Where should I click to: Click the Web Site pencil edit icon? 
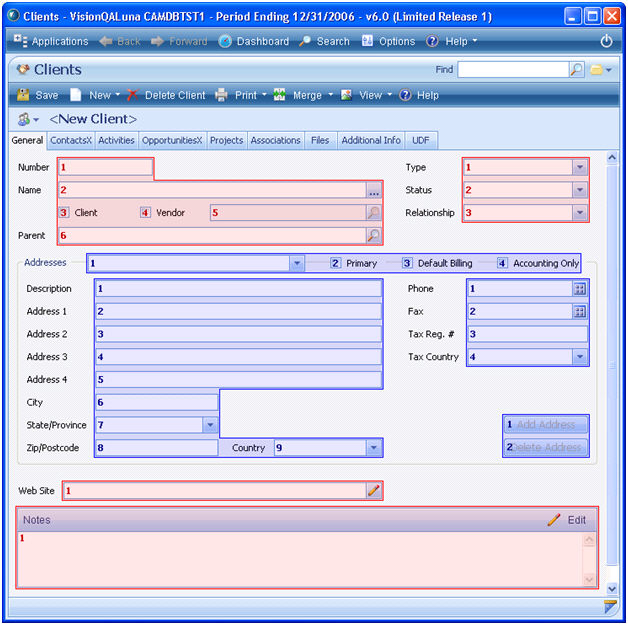tap(373, 490)
